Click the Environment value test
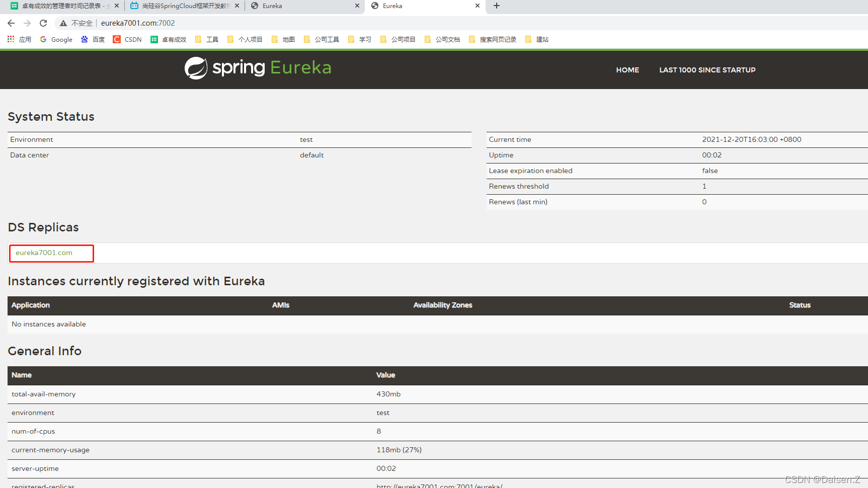 pos(306,139)
